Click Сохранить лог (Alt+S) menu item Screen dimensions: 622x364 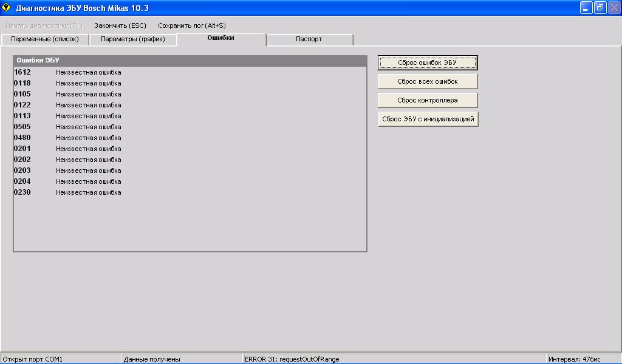191,25
